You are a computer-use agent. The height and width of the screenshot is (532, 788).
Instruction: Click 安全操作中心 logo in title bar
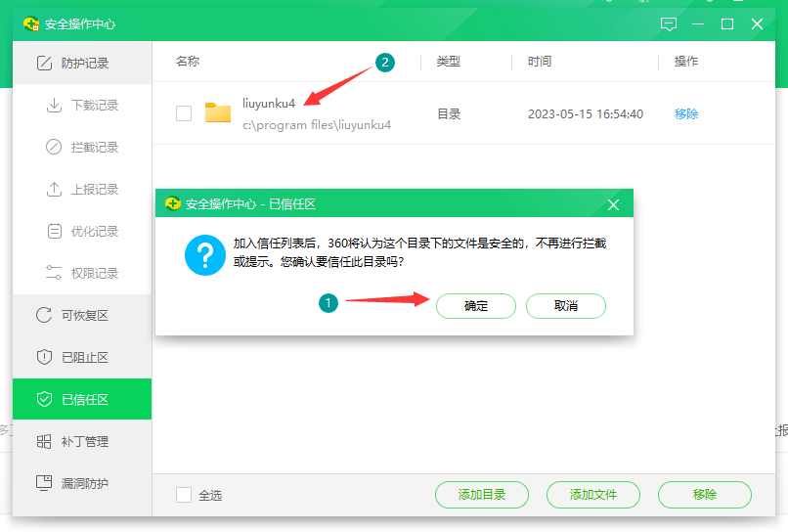coord(31,23)
